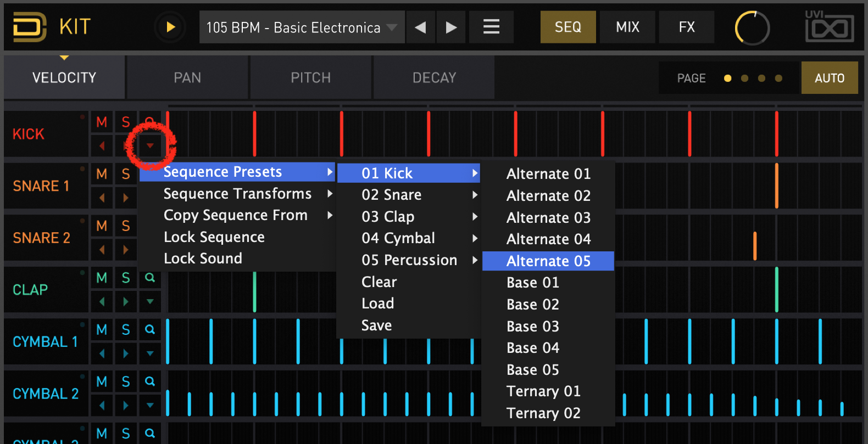Open the CYMBAL 2 track dropdown menu

tap(150, 405)
